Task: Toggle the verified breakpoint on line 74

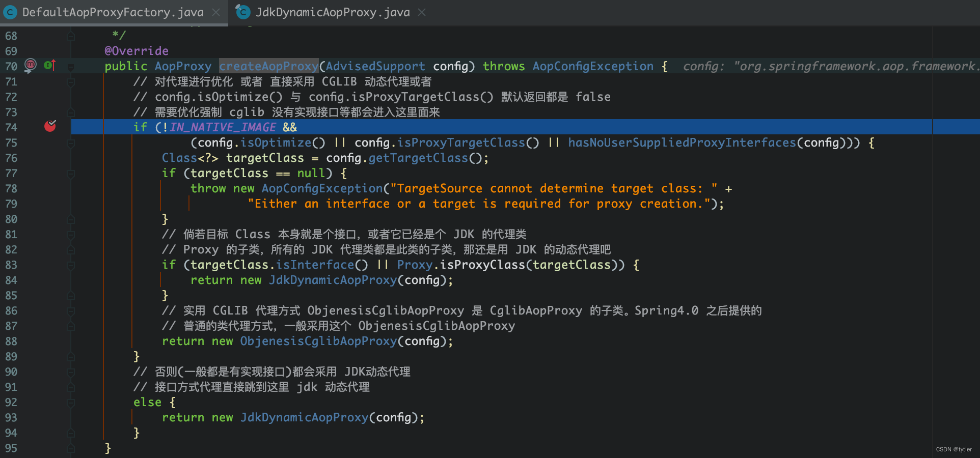Action: tap(50, 126)
